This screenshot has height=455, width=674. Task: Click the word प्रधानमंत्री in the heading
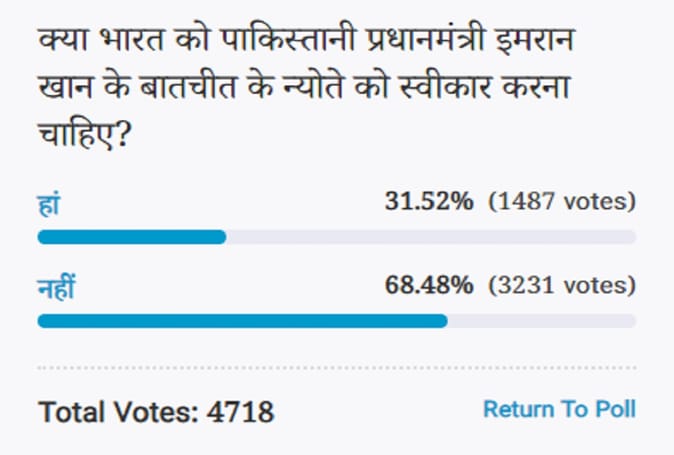(x=425, y=40)
